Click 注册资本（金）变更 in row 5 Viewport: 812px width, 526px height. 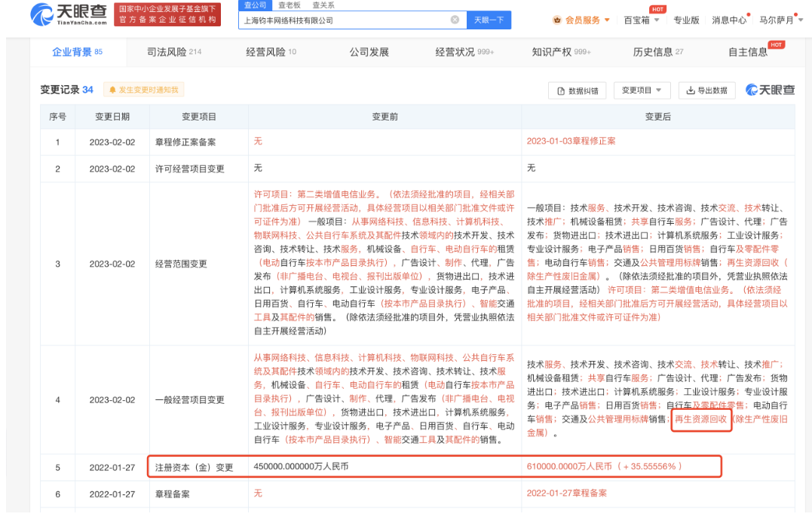(194, 467)
